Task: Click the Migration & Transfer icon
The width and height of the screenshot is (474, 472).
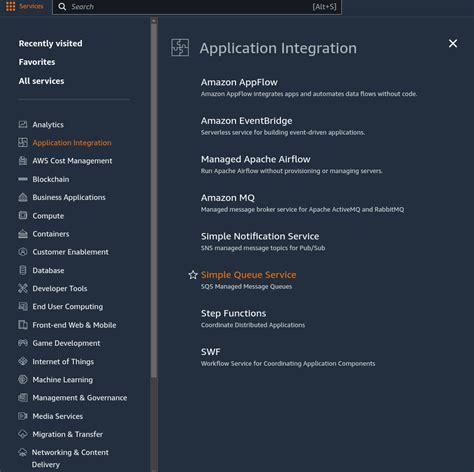Action: click(23, 434)
